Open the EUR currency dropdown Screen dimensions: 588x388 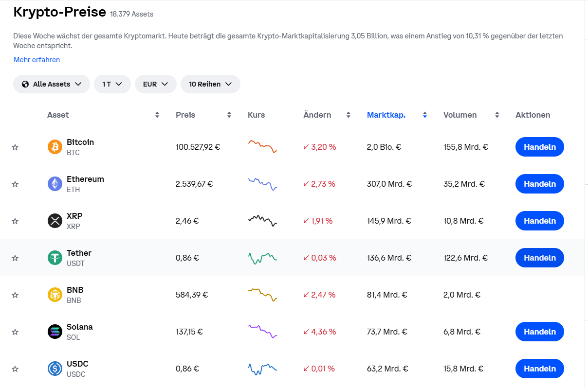pyautogui.click(x=156, y=84)
